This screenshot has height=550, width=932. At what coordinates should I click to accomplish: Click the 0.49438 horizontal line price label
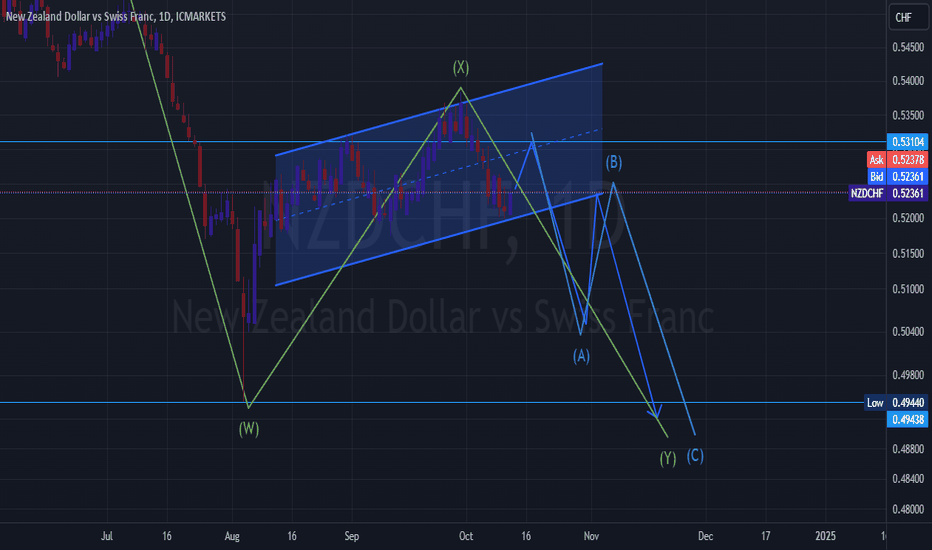(x=907, y=419)
